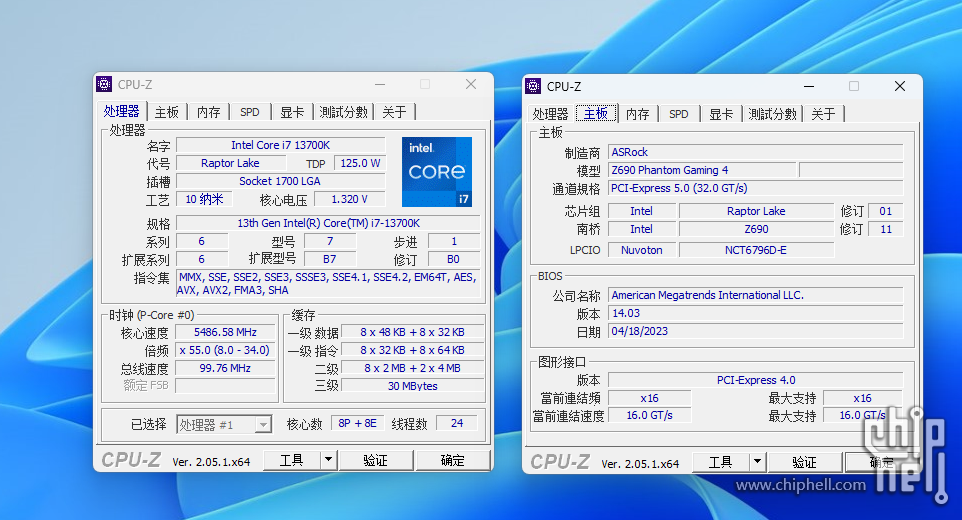The width and height of the screenshot is (962, 520).
Task: Click the 13th Gen Intel specification field
Action: click(x=328, y=223)
